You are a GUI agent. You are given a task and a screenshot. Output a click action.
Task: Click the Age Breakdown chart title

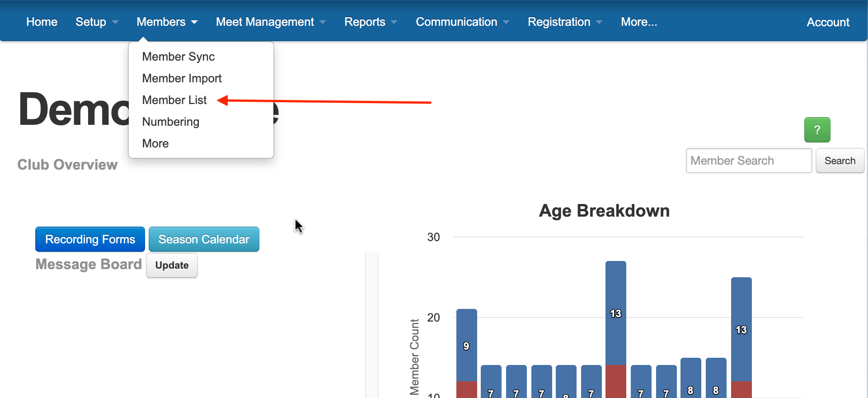click(604, 211)
